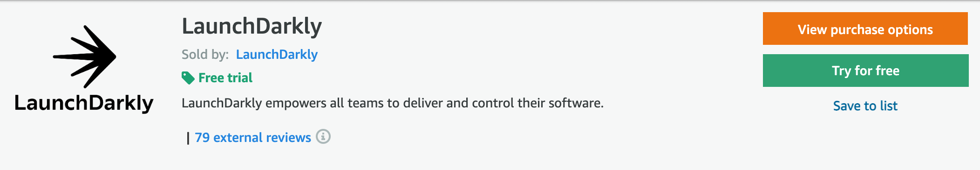Image resolution: width=980 pixels, height=170 pixels.
Task: Save product using Save to list link
Action: click(865, 106)
